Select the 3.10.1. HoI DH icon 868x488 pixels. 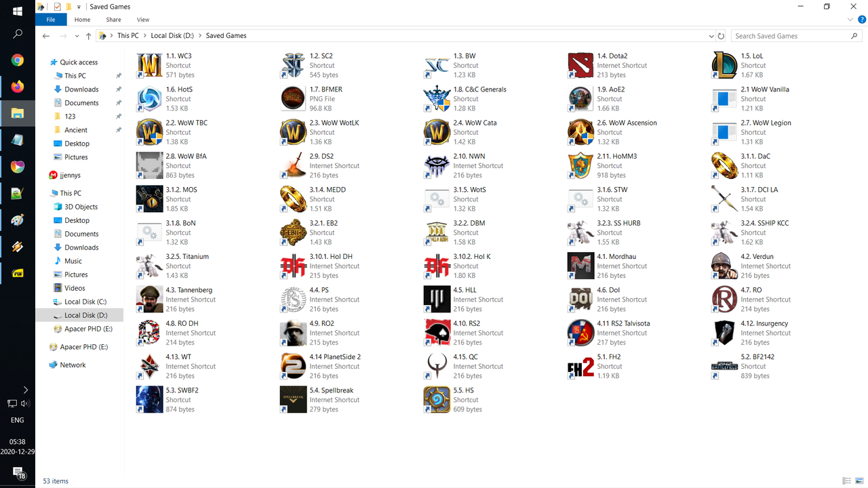coord(293,266)
